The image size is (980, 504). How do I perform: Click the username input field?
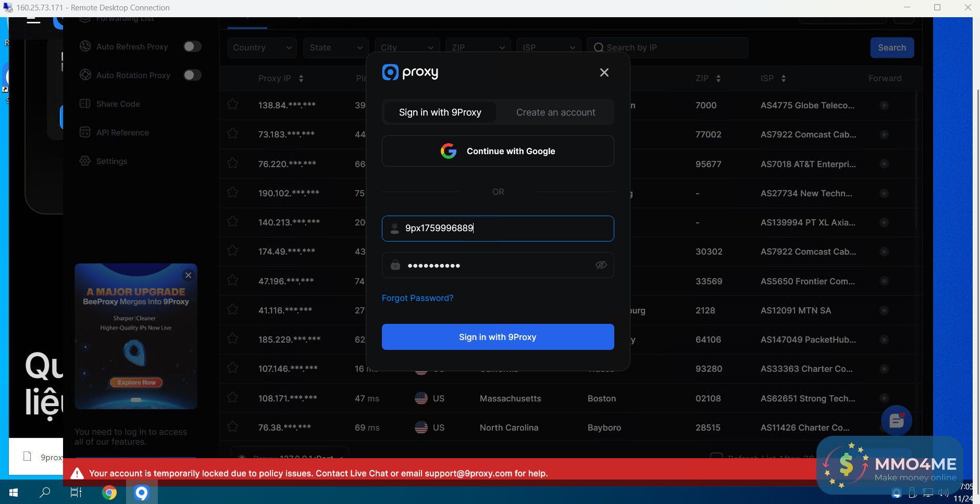click(498, 228)
